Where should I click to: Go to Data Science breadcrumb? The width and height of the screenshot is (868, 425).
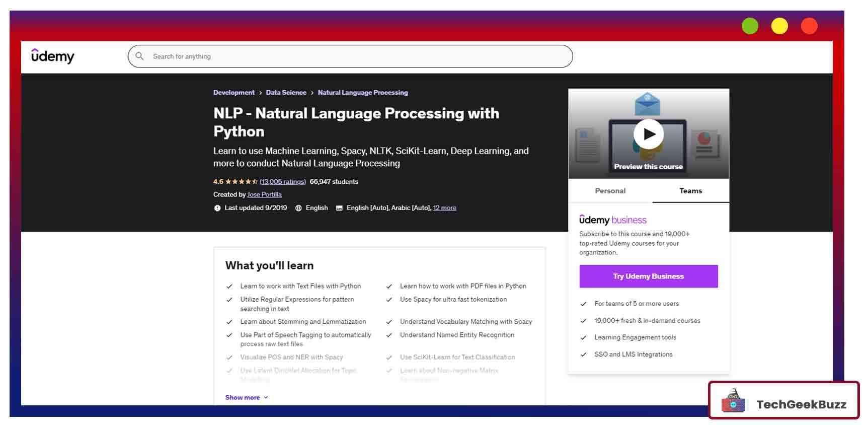point(286,93)
